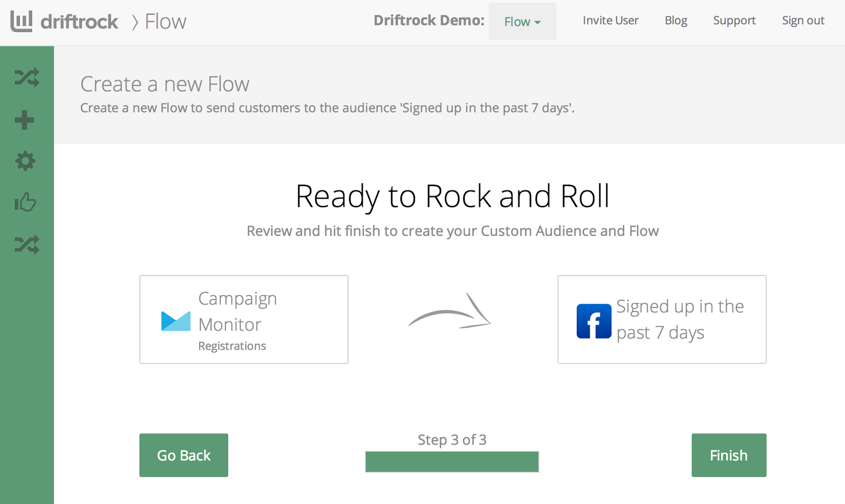Click the driftrock bar-chart logo icon
The height and width of the screenshot is (504, 845).
tap(21, 21)
